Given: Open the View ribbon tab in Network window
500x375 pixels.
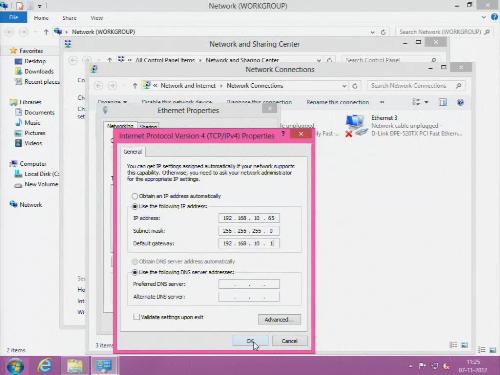Looking at the screenshot, I should [97, 18].
